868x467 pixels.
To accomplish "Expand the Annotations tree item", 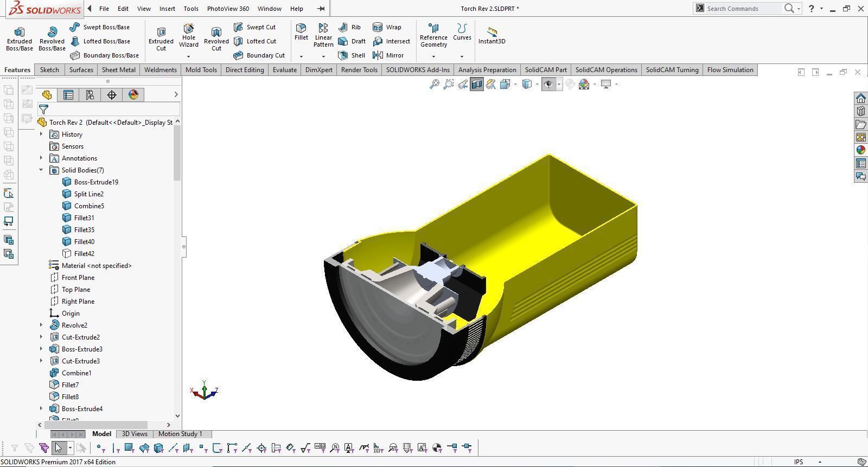I will pos(41,158).
